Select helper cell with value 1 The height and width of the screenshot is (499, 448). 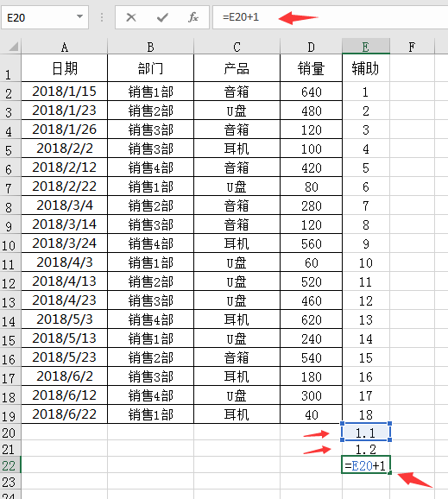[366, 92]
